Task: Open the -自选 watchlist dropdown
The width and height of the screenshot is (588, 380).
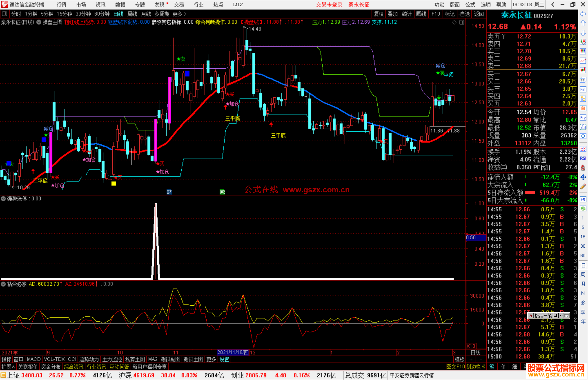Action: [464, 14]
